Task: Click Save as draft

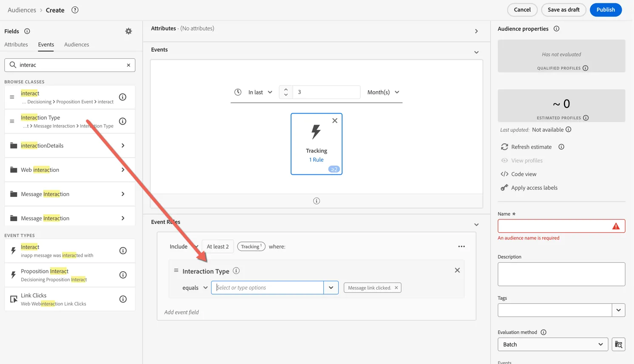Action: point(563,10)
